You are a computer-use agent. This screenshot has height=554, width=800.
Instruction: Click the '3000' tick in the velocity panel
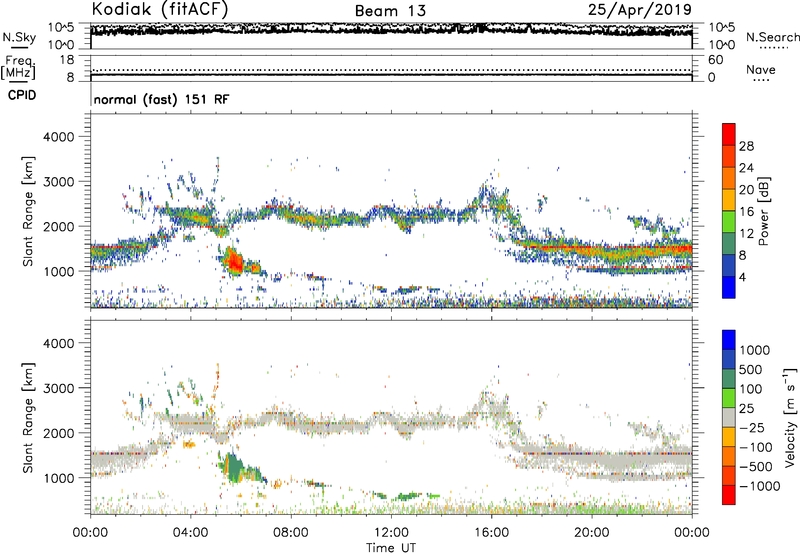(x=59, y=388)
